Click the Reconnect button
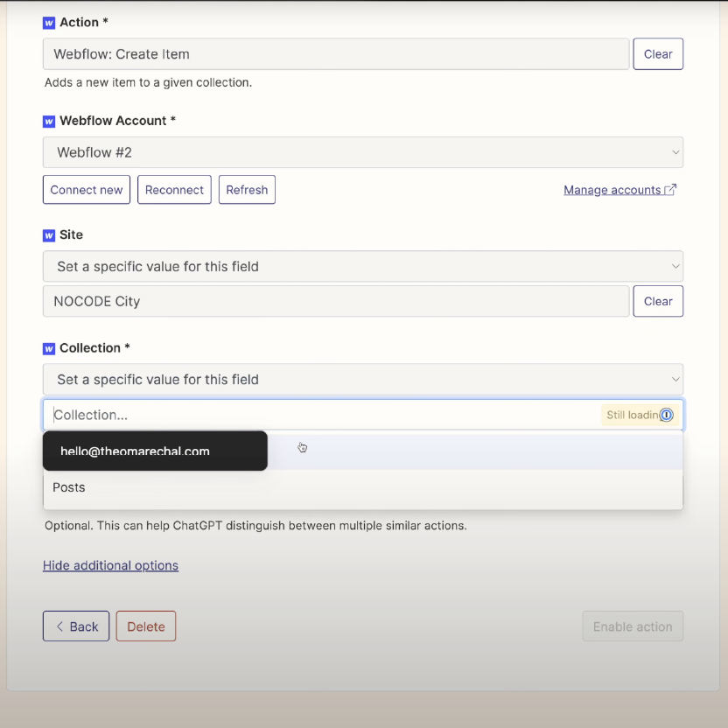 coord(174,189)
